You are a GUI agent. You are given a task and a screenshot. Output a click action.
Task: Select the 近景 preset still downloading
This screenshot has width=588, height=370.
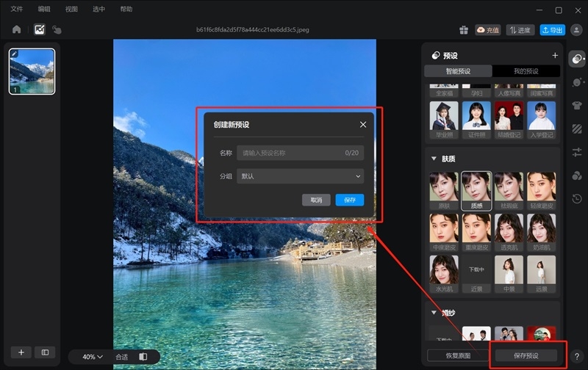[476, 274]
